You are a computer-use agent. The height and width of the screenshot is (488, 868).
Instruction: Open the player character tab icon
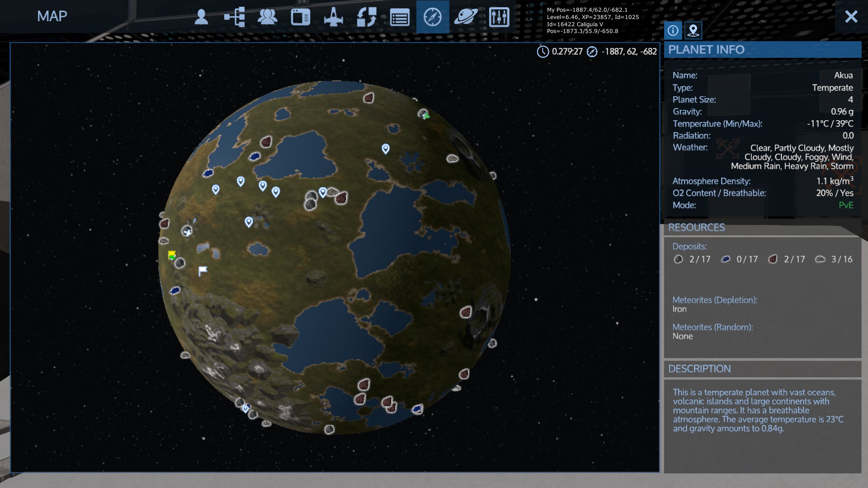click(201, 17)
